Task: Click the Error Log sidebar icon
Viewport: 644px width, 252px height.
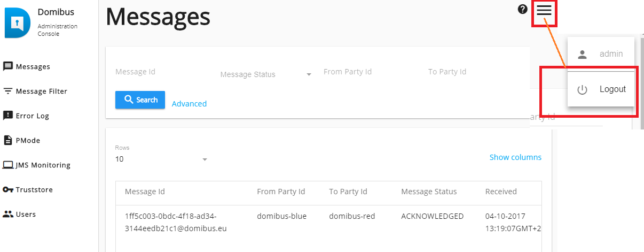Action: (8, 116)
